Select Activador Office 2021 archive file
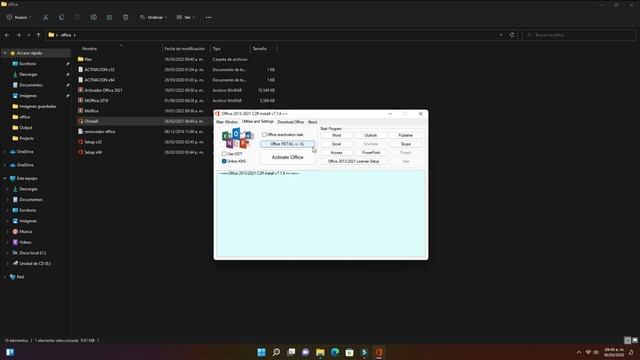The height and width of the screenshot is (360, 640). (103, 90)
